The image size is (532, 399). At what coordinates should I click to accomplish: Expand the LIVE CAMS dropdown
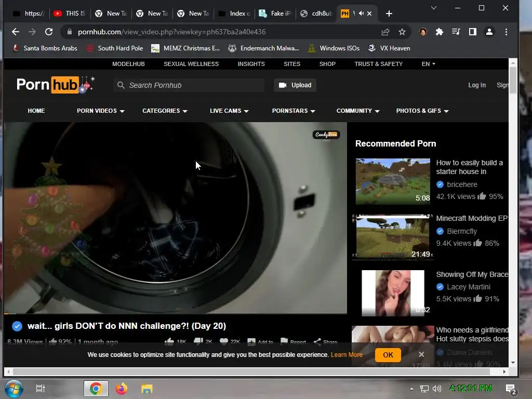[229, 111]
